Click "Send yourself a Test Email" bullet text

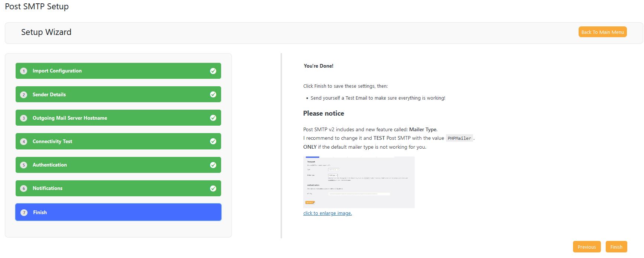coord(378,98)
